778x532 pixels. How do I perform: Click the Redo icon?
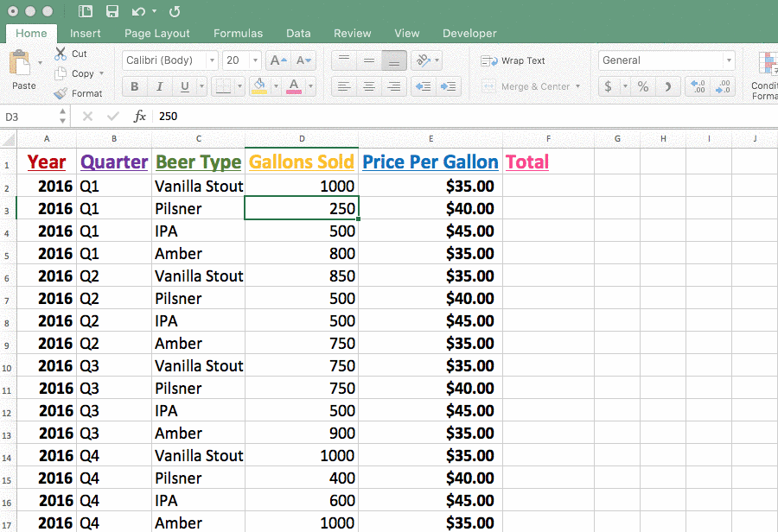coord(175,11)
